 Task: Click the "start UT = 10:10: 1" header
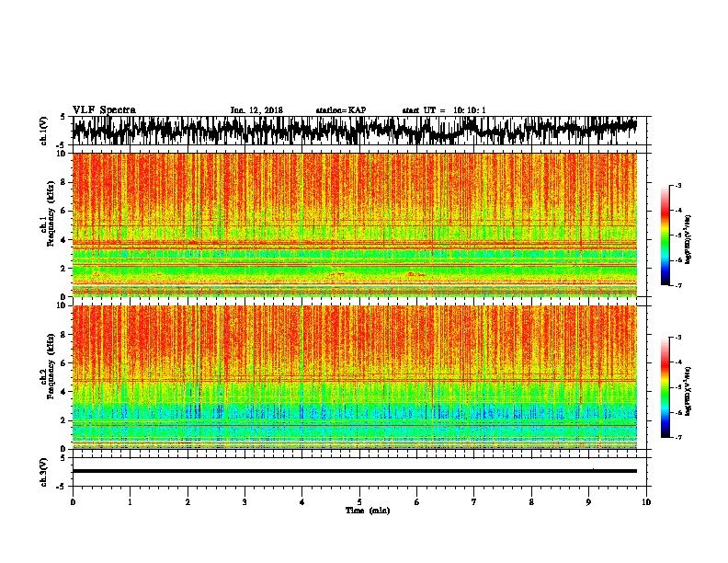[444, 110]
